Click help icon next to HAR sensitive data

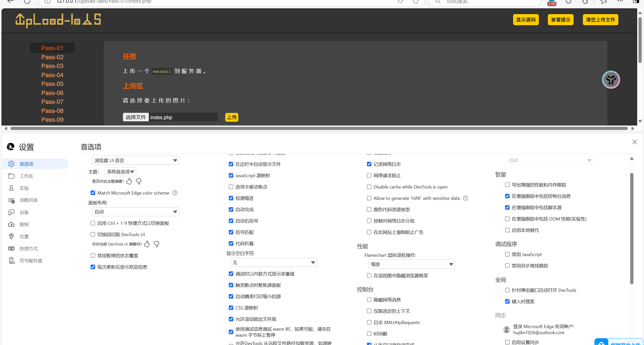click(x=466, y=198)
